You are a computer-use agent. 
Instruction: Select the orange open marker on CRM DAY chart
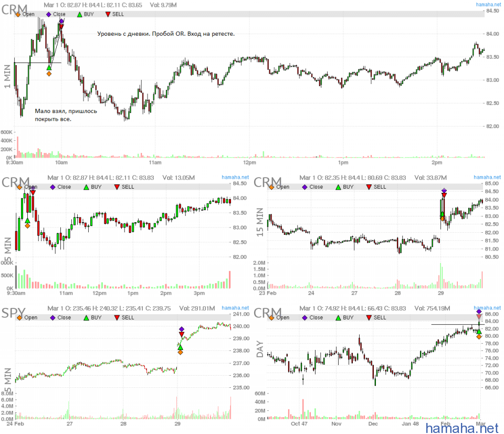point(479,336)
